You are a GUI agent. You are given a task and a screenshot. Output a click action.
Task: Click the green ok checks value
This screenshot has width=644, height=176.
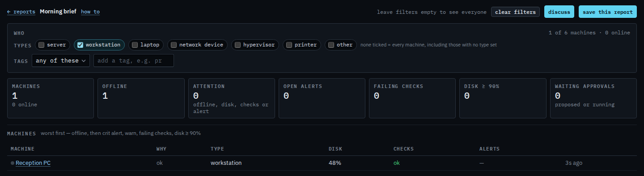click(x=397, y=163)
